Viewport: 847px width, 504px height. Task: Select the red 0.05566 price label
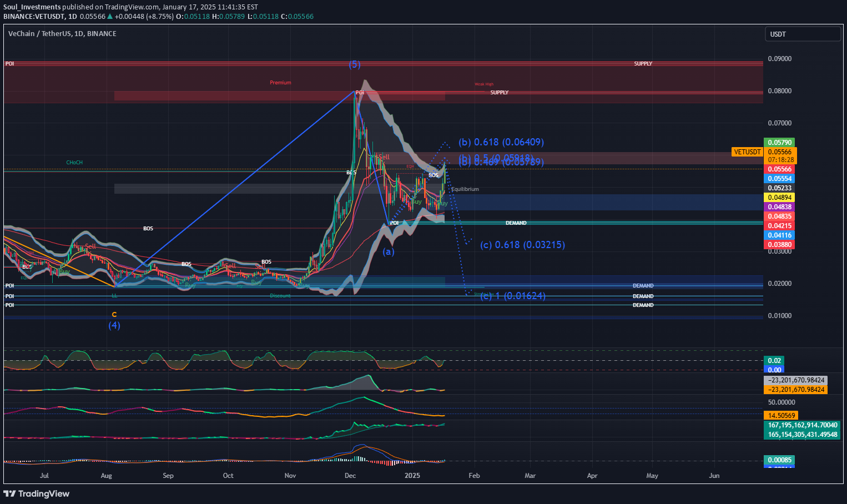pyautogui.click(x=780, y=169)
